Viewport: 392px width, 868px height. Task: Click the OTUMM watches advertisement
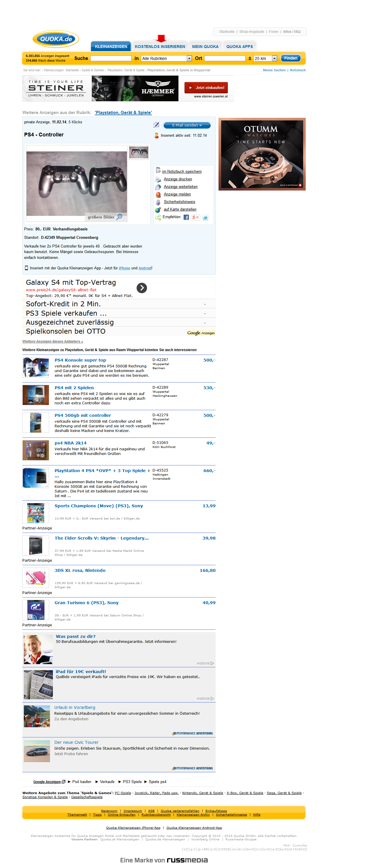pyautogui.click(x=262, y=154)
